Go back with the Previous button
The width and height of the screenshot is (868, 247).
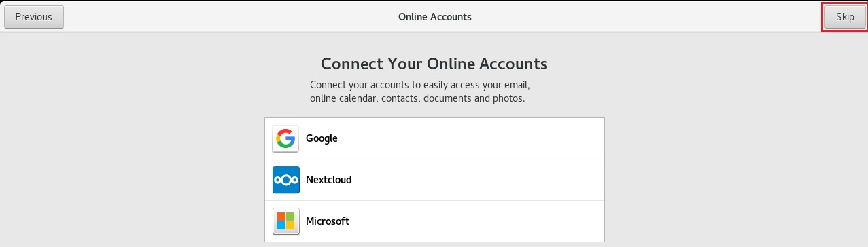(34, 17)
